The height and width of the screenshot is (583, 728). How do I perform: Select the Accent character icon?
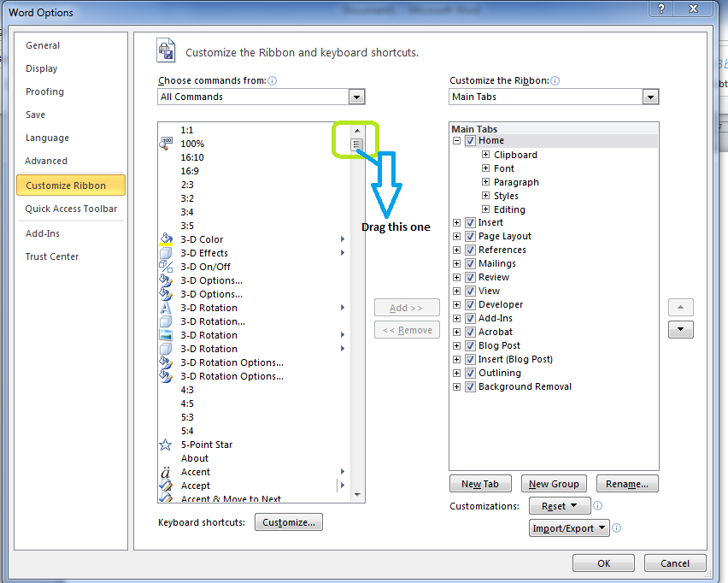coord(165,472)
